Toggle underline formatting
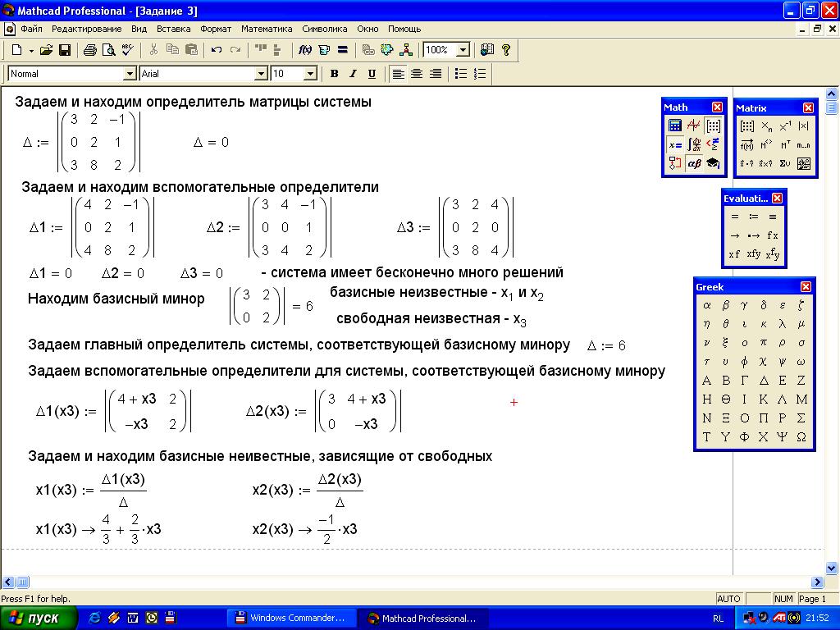The width and height of the screenshot is (840, 630). [372, 74]
